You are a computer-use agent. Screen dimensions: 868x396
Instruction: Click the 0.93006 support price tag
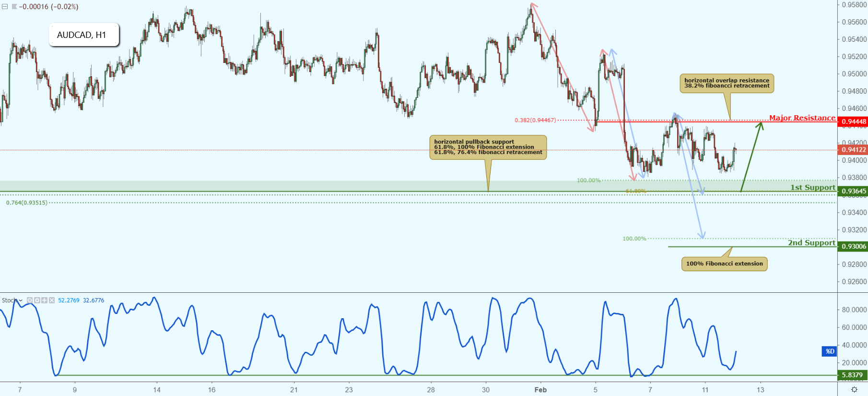click(x=853, y=246)
